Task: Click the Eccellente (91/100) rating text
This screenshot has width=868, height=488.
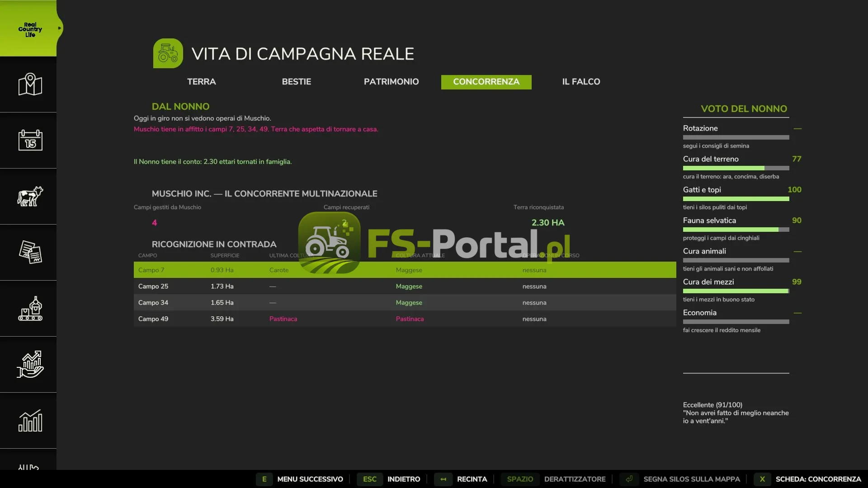Action: click(712, 405)
